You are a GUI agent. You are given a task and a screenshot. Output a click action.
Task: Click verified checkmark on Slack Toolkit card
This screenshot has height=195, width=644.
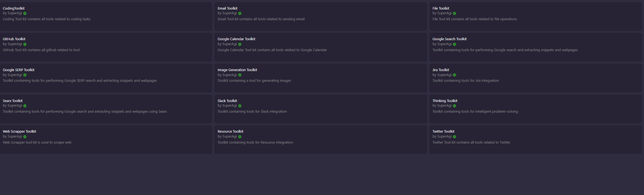[240, 106]
